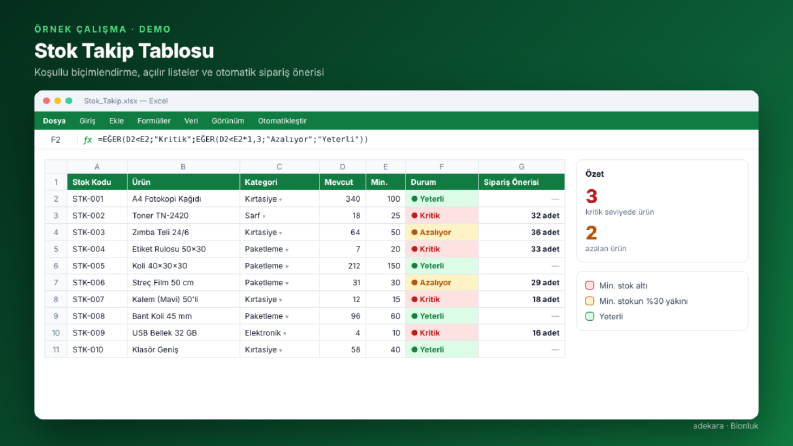Click the Kritik status for STK-009
Image resolution: width=793 pixels, height=446 pixels.
pyautogui.click(x=442, y=333)
